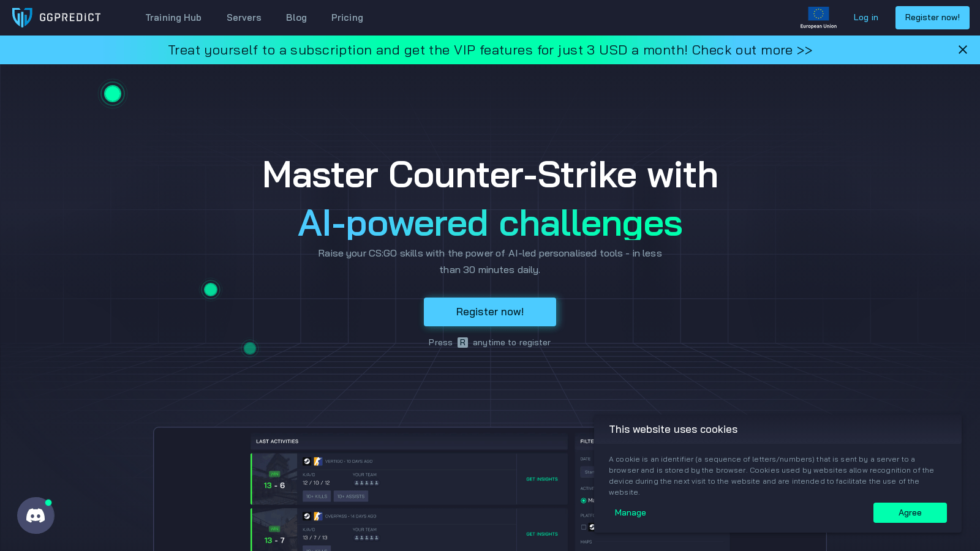Click the K/A/D value 13 / 7 / 13
Image resolution: width=980 pixels, height=551 pixels.
[315, 538]
